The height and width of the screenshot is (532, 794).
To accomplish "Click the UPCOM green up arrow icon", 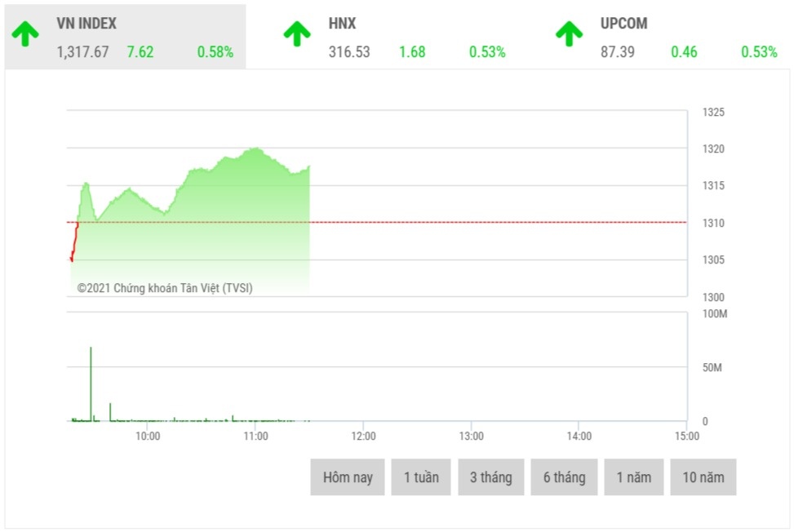I will click(569, 34).
